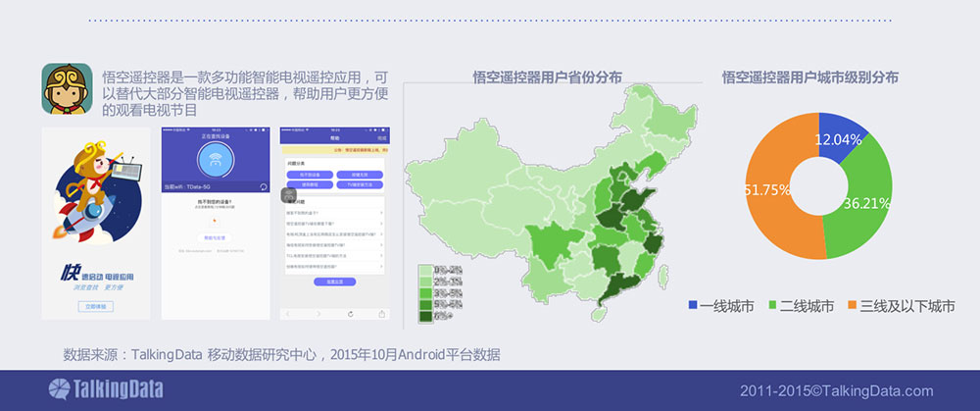This screenshot has height=411, width=980.
Task: Open the fourth question row's chevron
Action: 381,244
